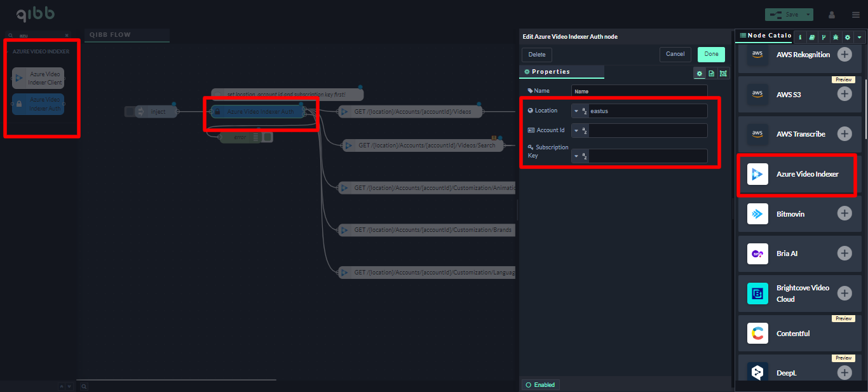Toggle the Enabled state of the node

pyautogui.click(x=540, y=385)
